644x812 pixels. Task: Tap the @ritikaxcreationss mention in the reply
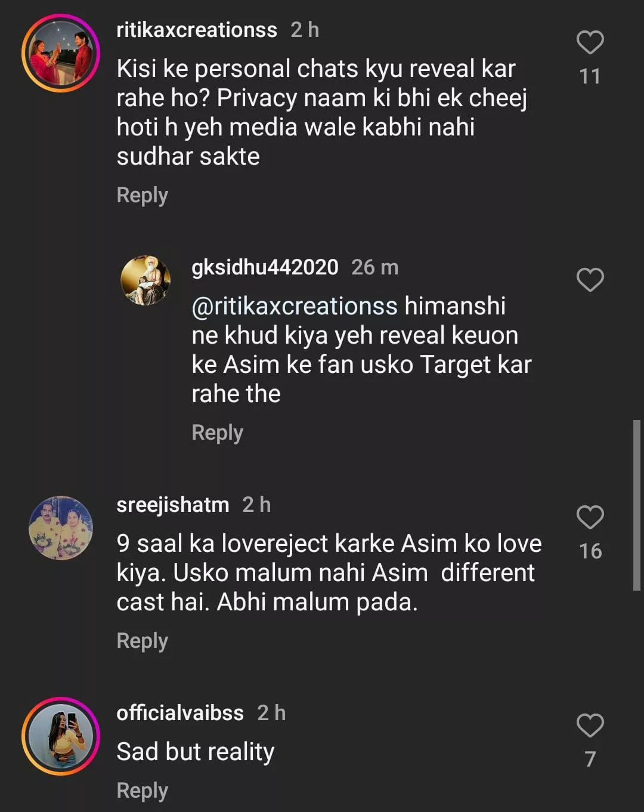[295, 306]
